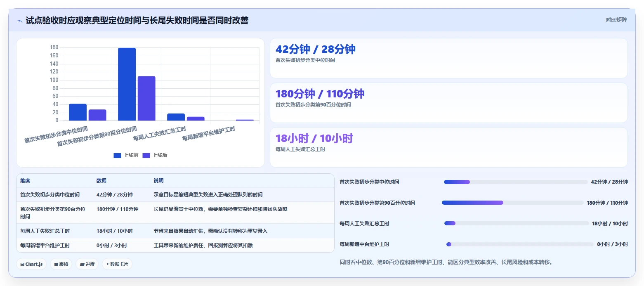Click the 上线后 bar for 每周人工失败汇总工时
This screenshot has width=644, height=286.
pyautogui.click(x=196, y=119)
